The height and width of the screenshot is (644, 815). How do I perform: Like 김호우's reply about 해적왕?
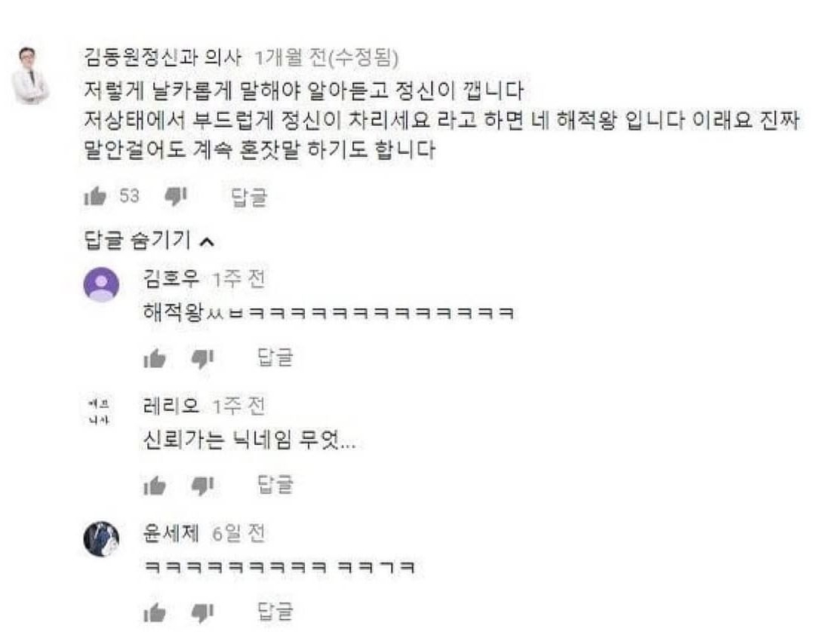click(155, 358)
